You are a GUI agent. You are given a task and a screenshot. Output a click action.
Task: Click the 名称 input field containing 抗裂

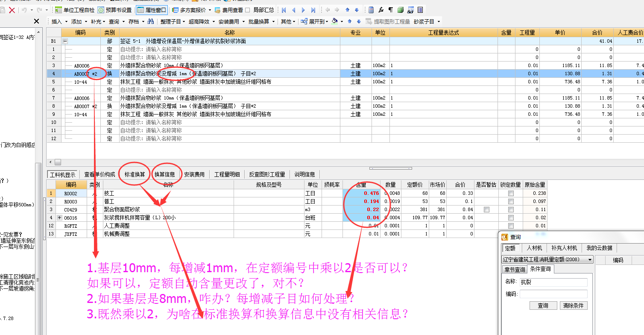tap(553, 282)
